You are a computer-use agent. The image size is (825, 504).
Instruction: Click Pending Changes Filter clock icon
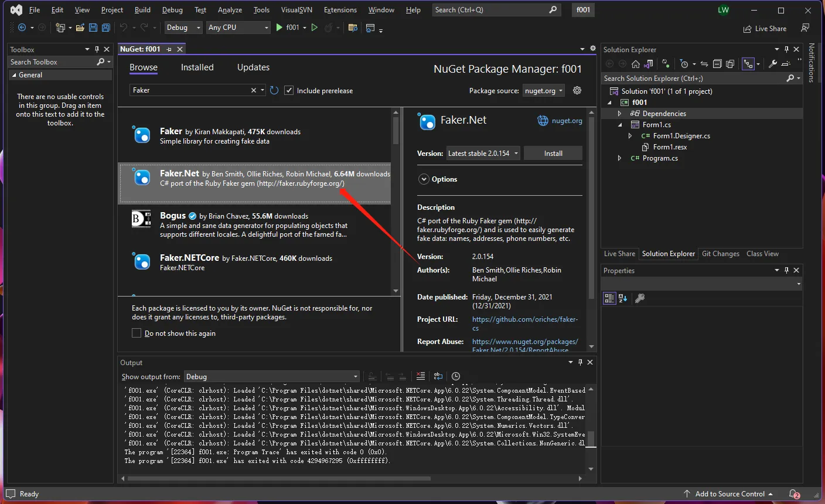pyautogui.click(x=684, y=64)
